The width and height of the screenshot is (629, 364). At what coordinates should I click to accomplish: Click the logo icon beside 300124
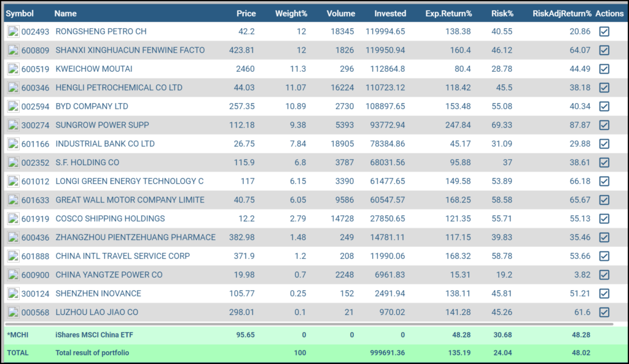[13, 293]
